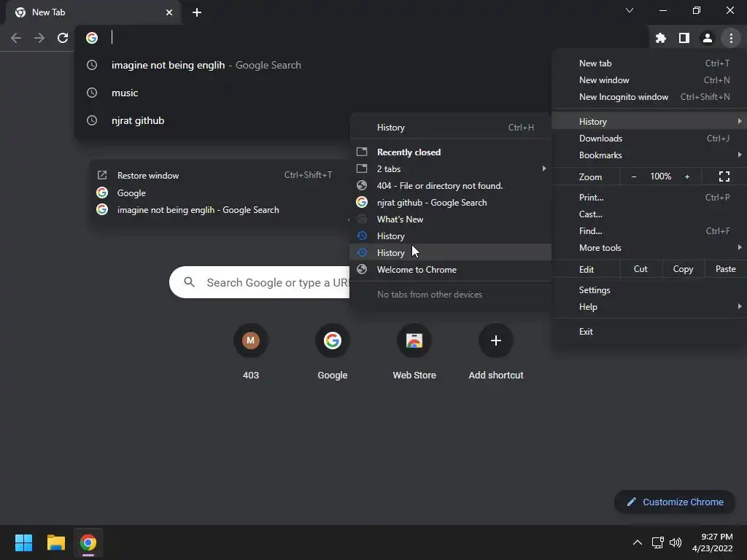747x560 pixels.
Task: Expand the More tools submenu
Action: tap(649, 248)
